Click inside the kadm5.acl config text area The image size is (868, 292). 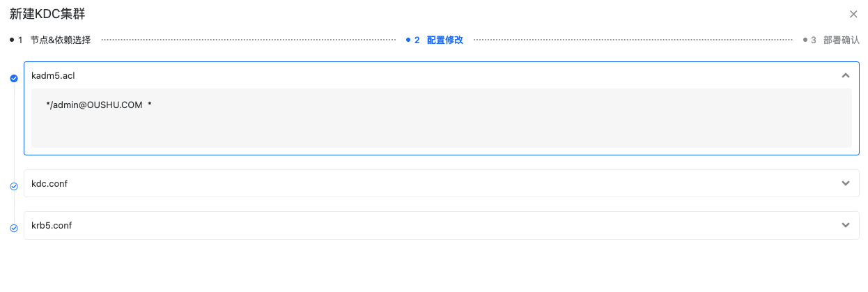[x=441, y=118]
